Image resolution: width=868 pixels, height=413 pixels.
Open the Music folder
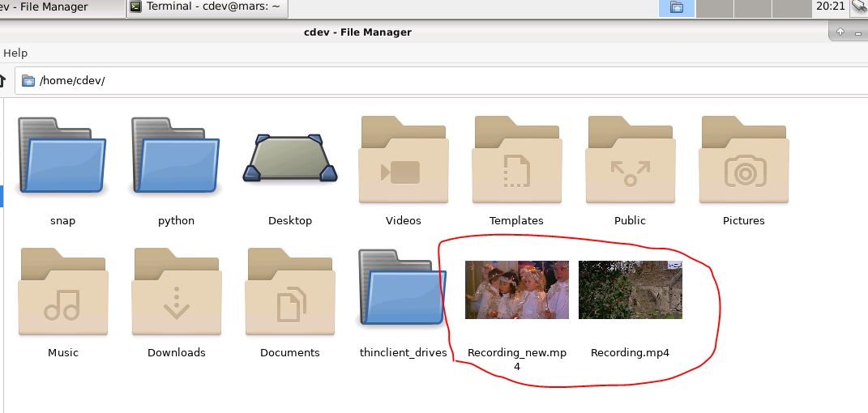click(63, 292)
